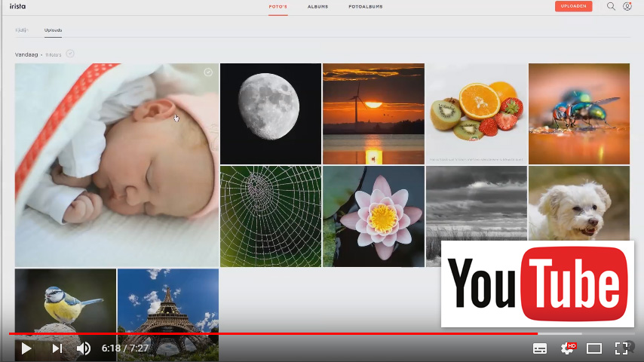Open the moon photo thumbnail
This screenshot has height=362, width=644.
point(271,113)
